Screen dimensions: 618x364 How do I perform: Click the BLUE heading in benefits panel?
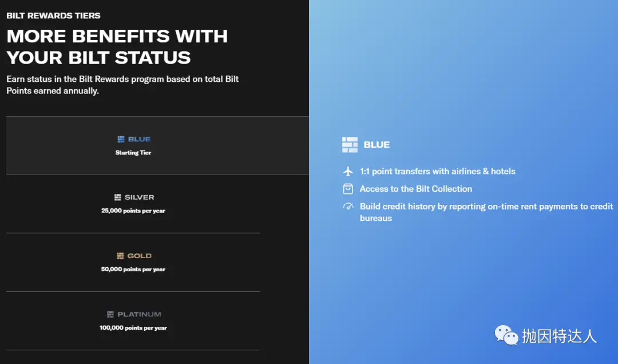click(377, 145)
